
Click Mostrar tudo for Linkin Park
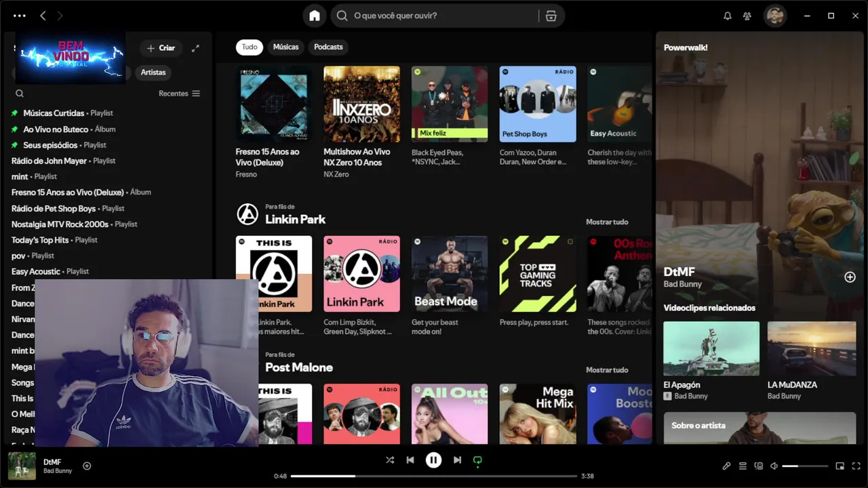click(607, 222)
